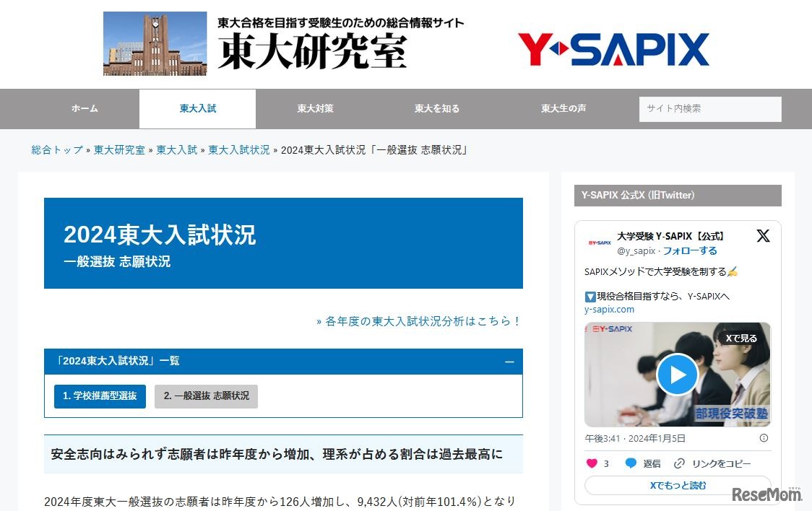Visit the y-sapix.com link in the tweet
812x511 pixels.
(x=609, y=309)
